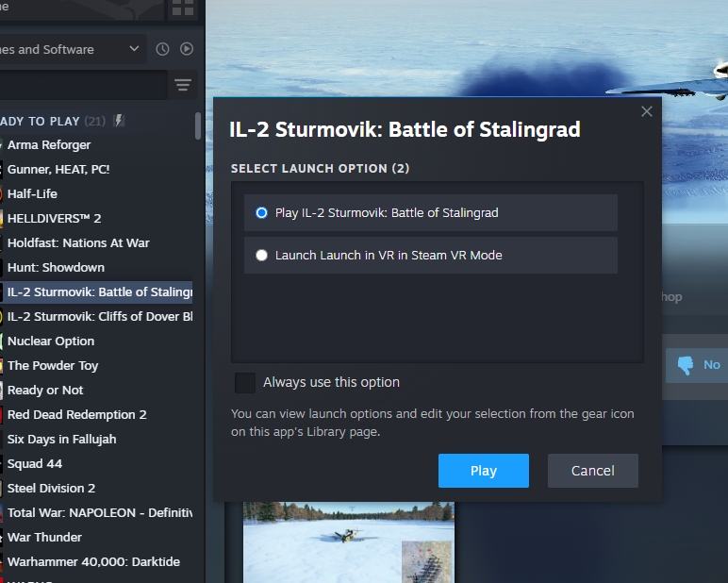Switch to grid view icon

tap(183, 8)
